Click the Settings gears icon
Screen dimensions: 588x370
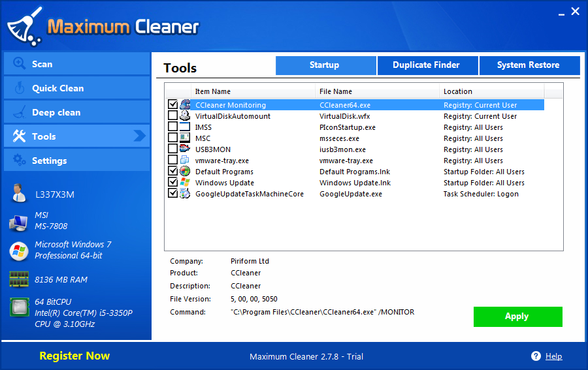19,160
